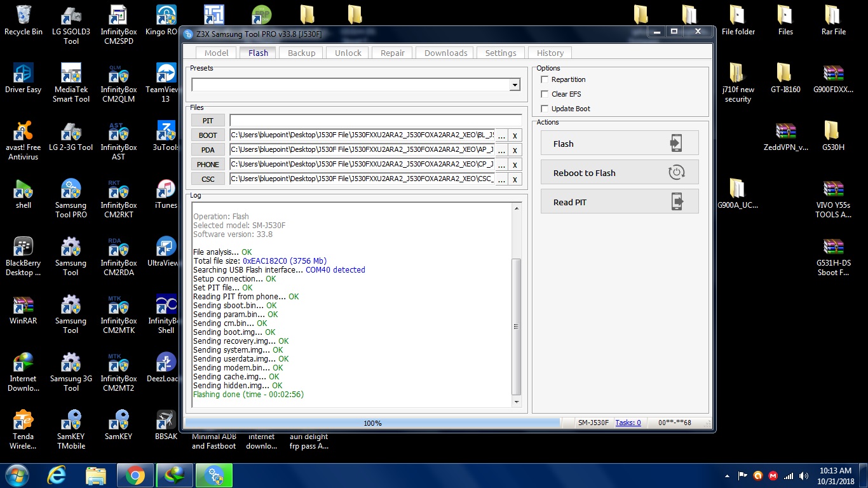Open the Tasks: 0 link

pyautogui.click(x=628, y=423)
